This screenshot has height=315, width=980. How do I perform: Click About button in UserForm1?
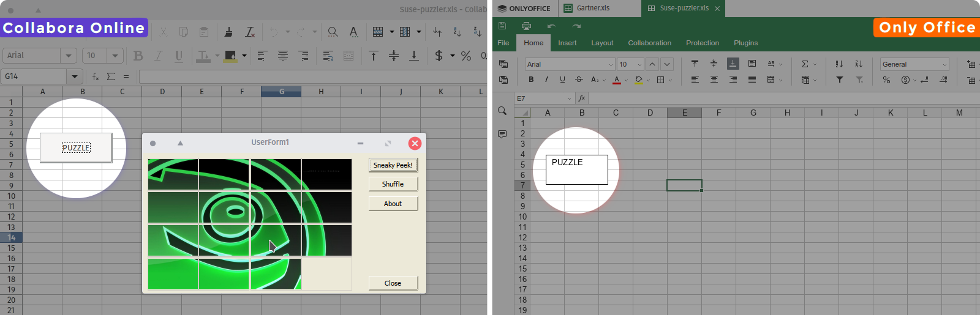[393, 204]
